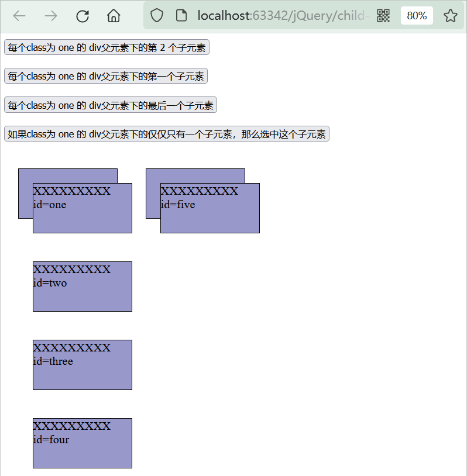Click the page info document icon

pos(181,16)
